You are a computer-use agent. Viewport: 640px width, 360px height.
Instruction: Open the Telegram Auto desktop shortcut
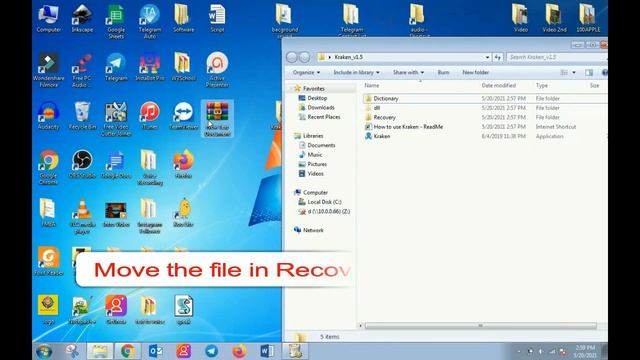point(150,21)
